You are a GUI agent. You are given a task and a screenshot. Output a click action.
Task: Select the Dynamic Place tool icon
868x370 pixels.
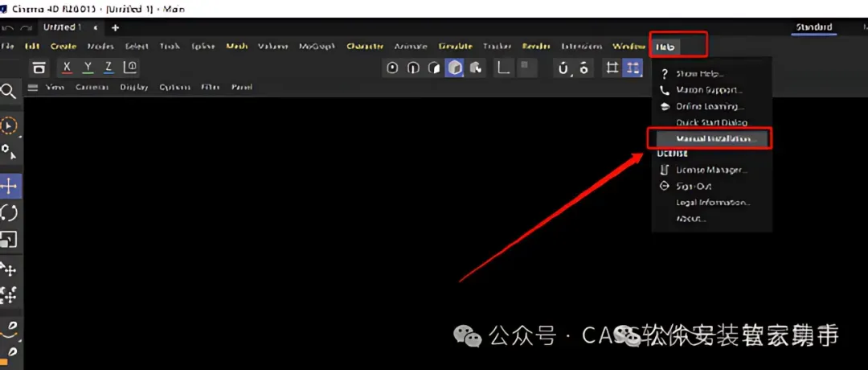coord(9,294)
